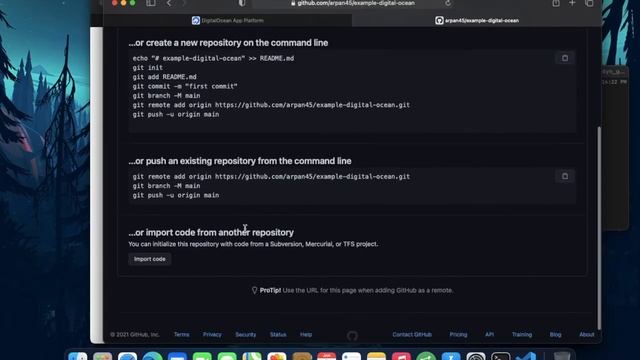Click 'git branch -M main' in the create section

click(166, 96)
